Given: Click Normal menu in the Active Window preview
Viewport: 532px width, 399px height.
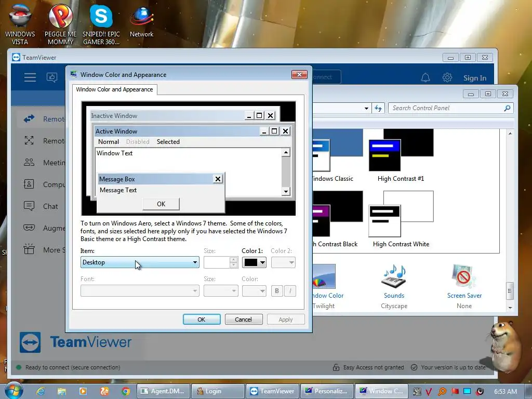Looking at the screenshot, I should (109, 142).
